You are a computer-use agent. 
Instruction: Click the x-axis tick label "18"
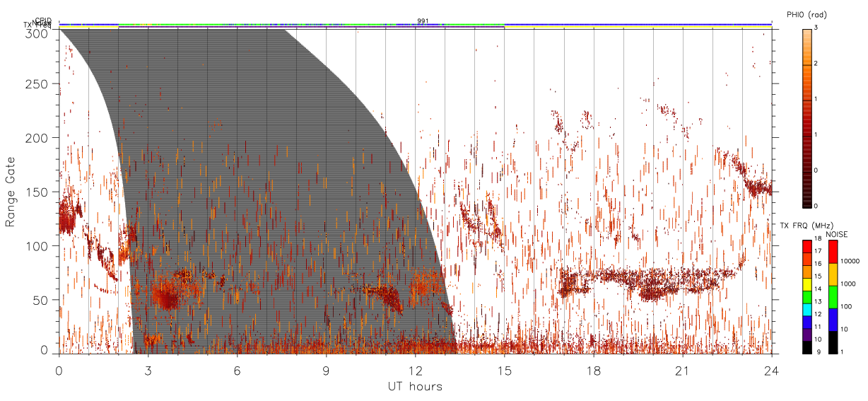tap(594, 371)
